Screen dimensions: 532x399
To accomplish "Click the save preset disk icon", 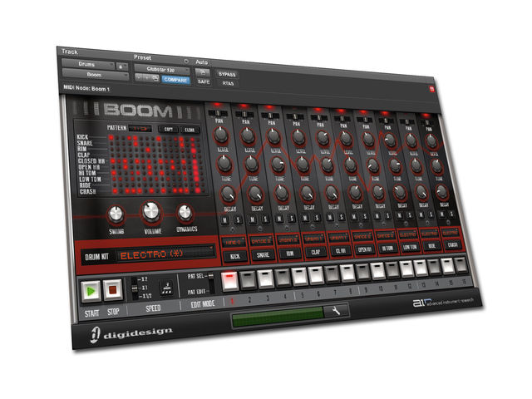I will point(155,78).
